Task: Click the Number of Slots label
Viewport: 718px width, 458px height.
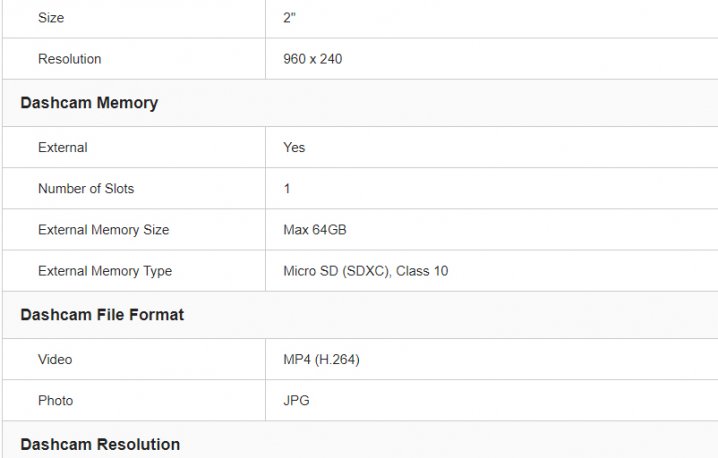Action: (x=85, y=188)
